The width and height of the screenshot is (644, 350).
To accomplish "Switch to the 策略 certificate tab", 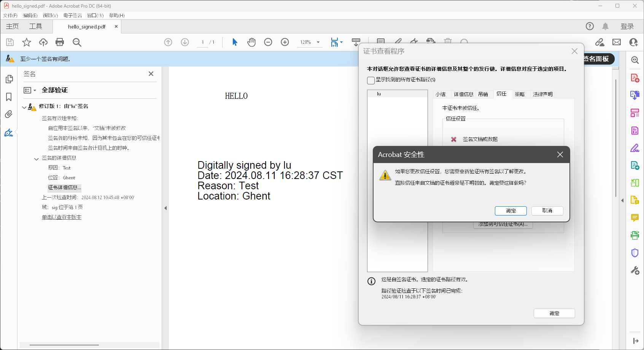I will pos(520,94).
